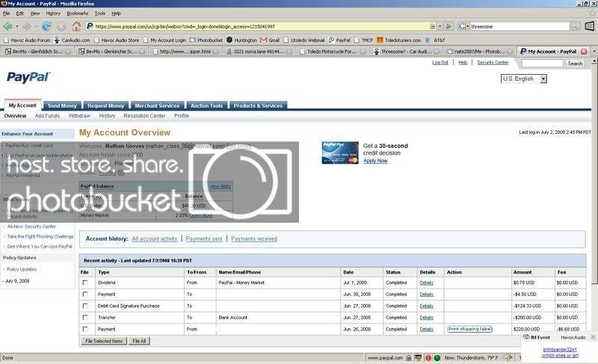Click Details link for the Dividend row
598x364 pixels.
pos(426,283)
